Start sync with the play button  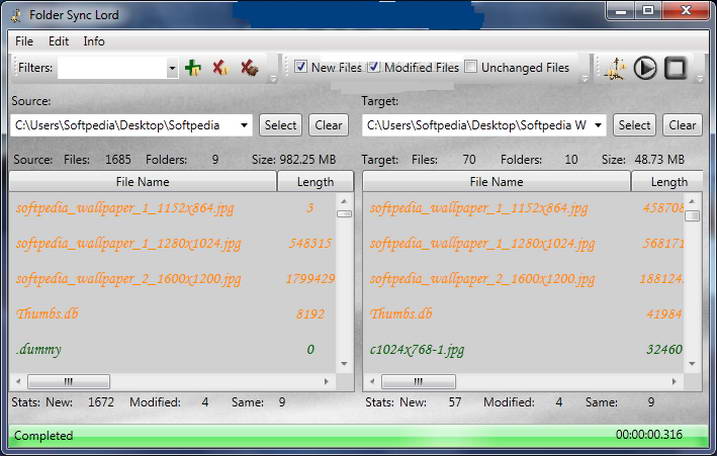coord(645,68)
